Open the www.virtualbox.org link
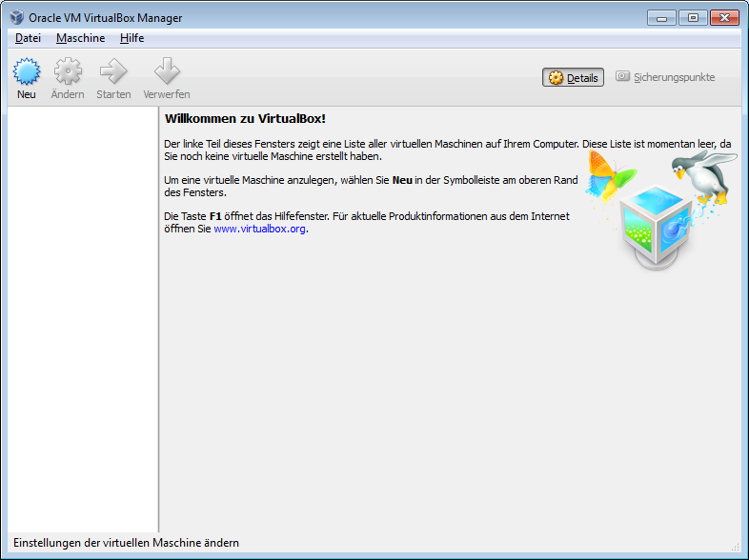 click(x=259, y=229)
